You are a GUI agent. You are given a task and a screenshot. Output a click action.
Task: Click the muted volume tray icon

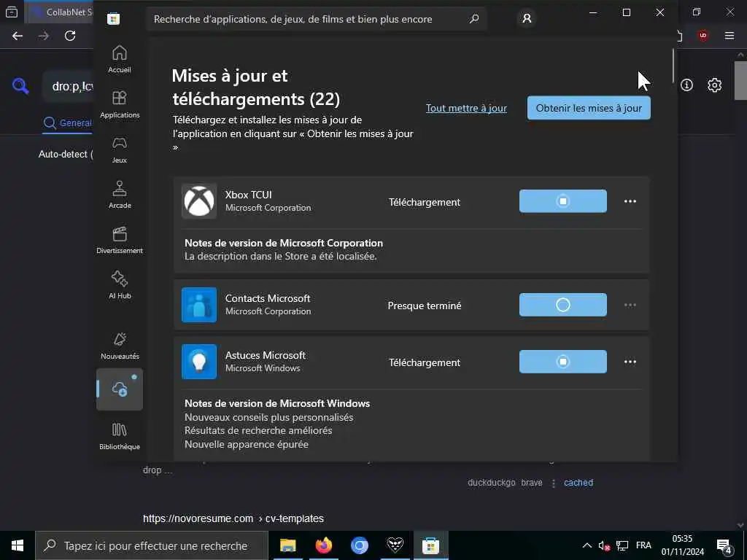pos(604,545)
